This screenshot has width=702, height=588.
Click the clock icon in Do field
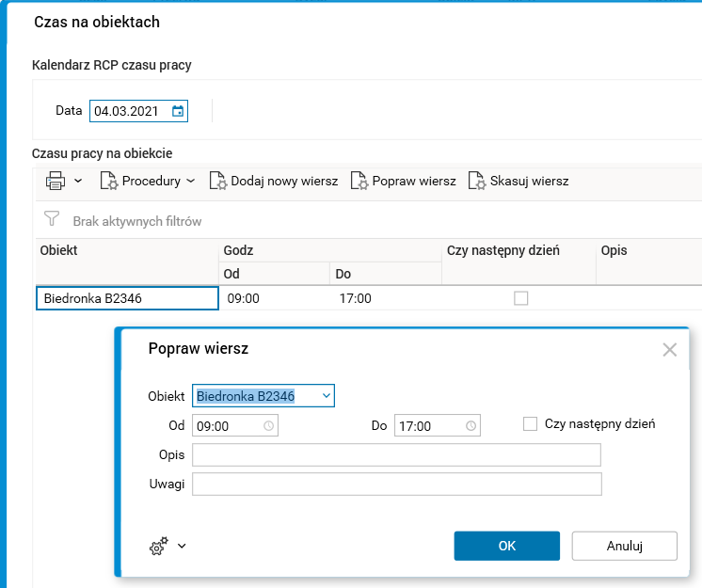pyautogui.click(x=471, y=425)
